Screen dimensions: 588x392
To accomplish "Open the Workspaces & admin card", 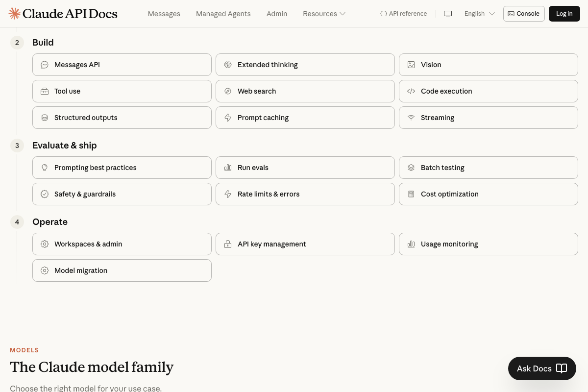I will point(122,244).
